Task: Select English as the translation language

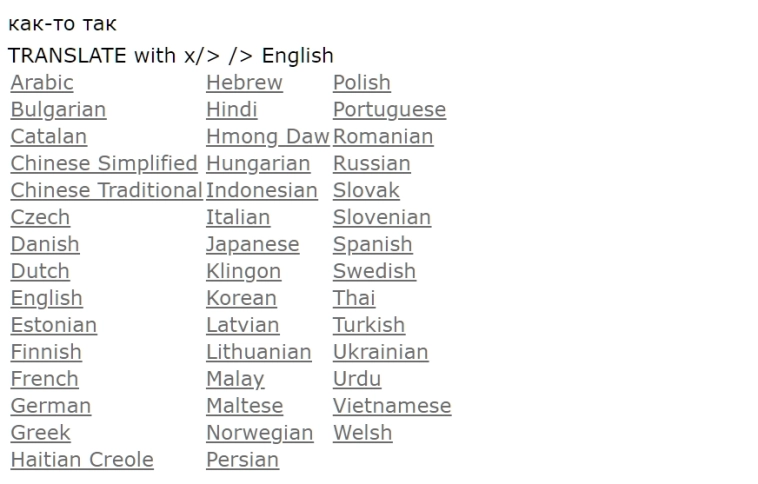Action: pyautogui.click(x=47, y=299)
